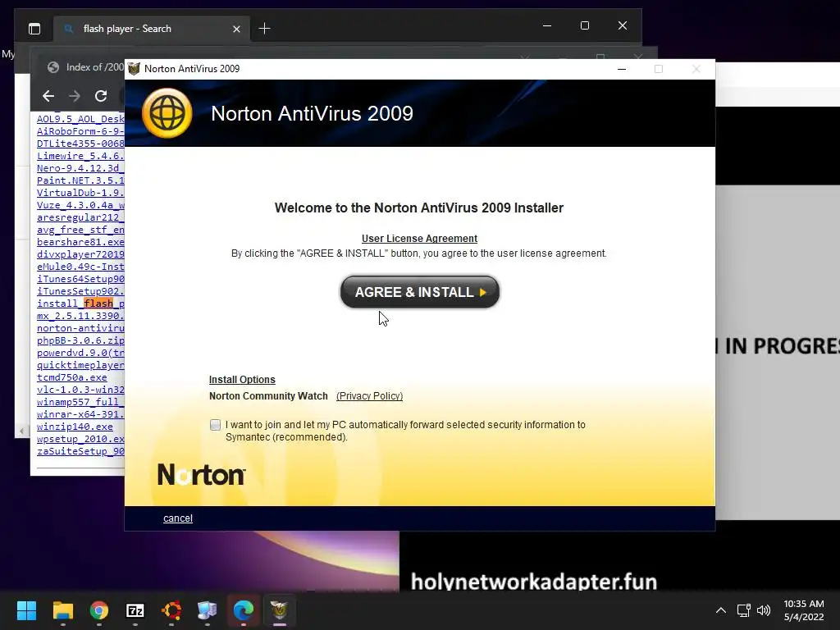This screenshot has width=840, height=630.
Task: Open new tab in flash player window
Action: (x=264, y=29)
